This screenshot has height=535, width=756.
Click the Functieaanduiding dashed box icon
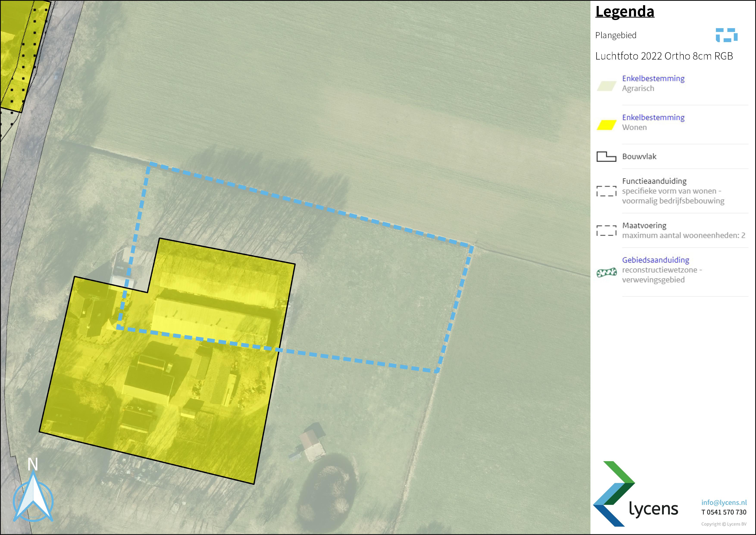pos(606,191)
